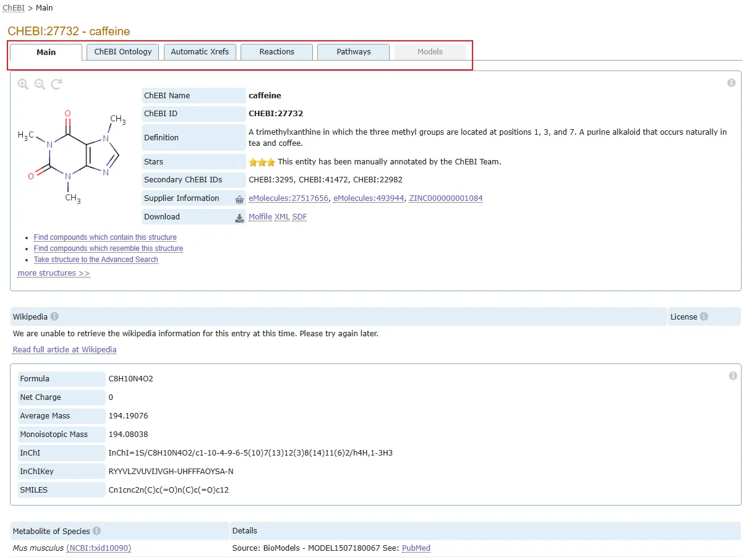Screen dimensions: 749x560
Task: Switch to the ChEBI Ontology tab
Action: [123, 52]
